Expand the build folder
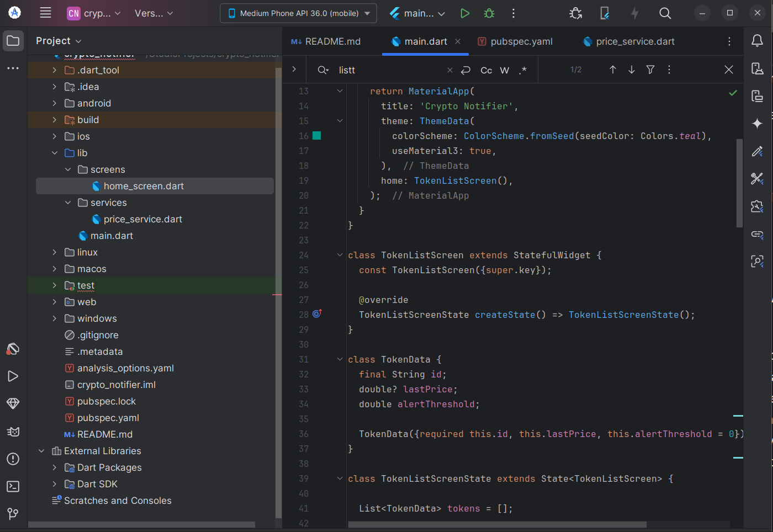Viewport: 773px width, 532px height. click(x=55, y=120)
